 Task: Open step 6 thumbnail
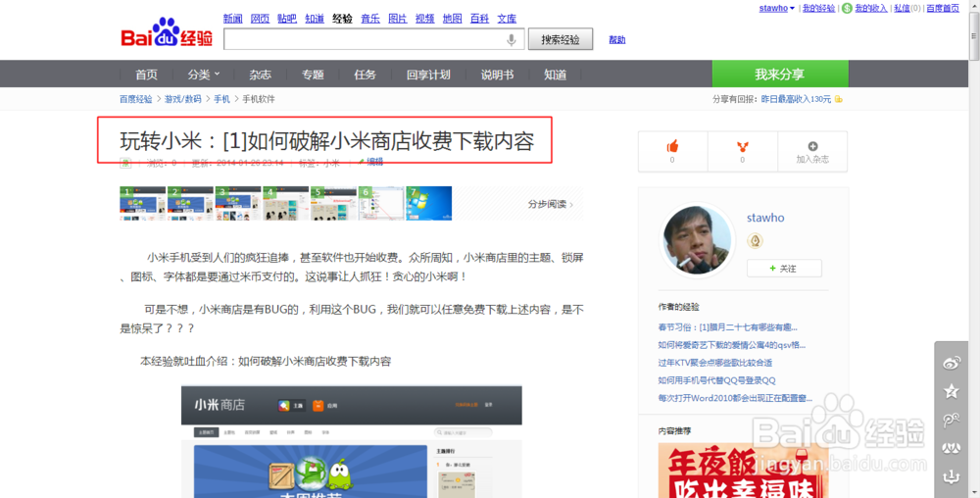tap(381, 203)
